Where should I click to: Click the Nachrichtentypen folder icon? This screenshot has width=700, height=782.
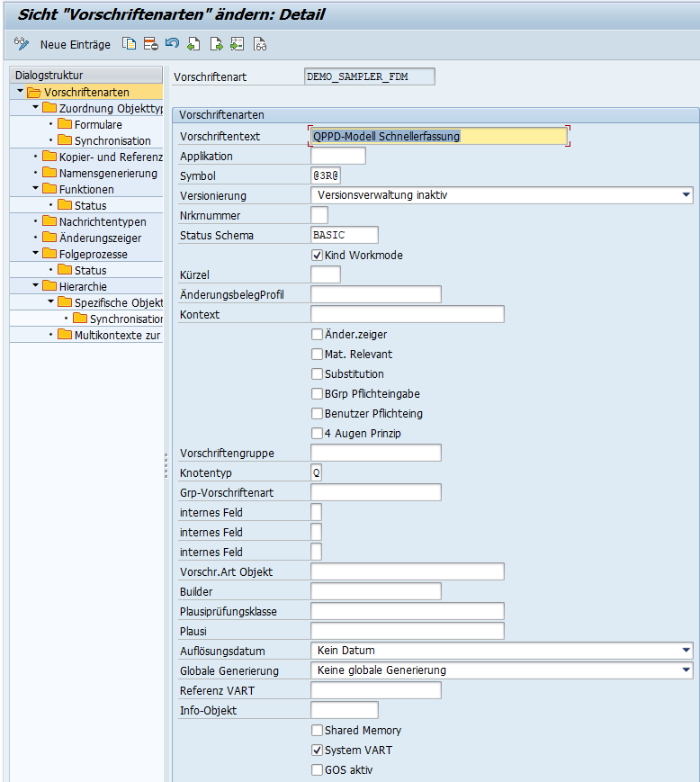click(x=49, y=221)
